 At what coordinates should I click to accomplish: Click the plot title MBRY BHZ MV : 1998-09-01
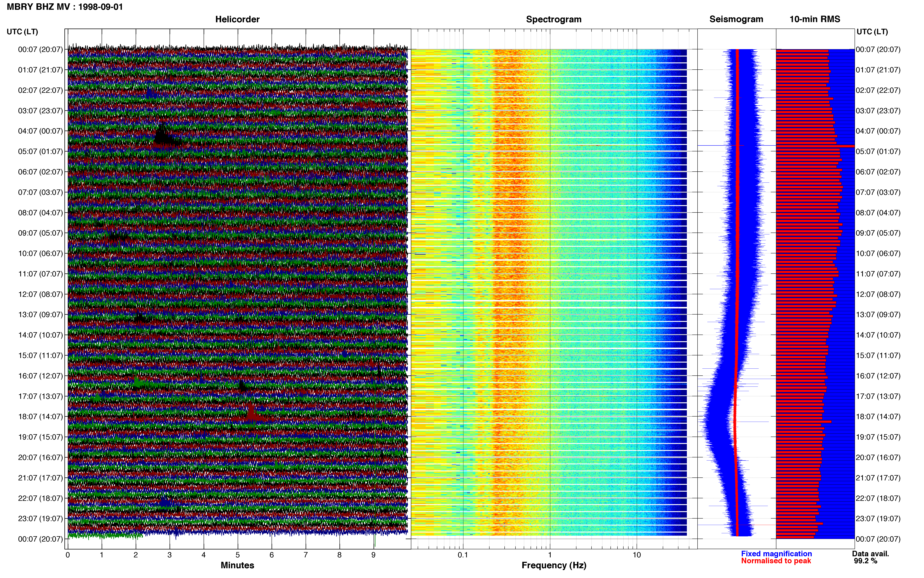[65, 6]
